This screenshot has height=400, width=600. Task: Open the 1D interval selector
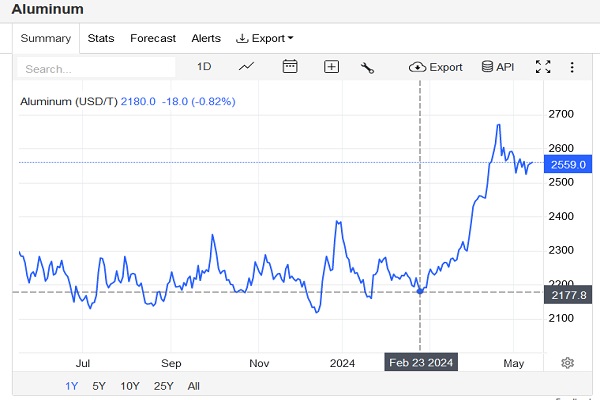[x=204, y=67]
